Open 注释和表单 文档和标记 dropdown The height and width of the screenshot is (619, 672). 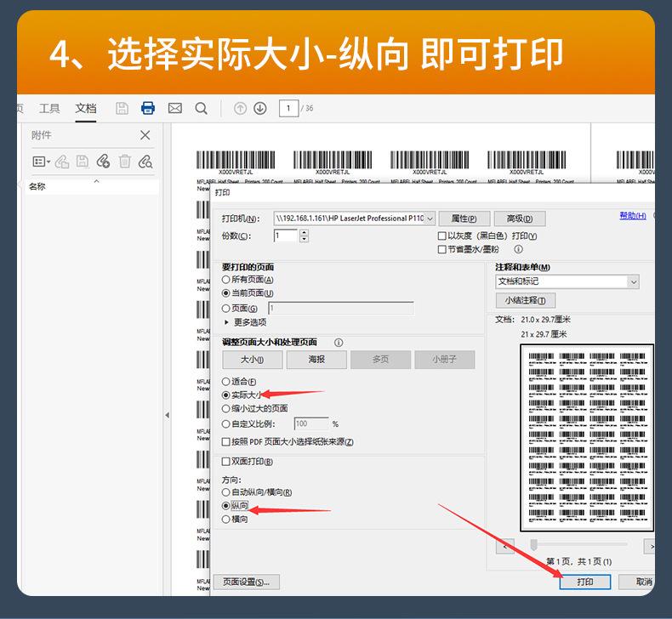click(567, 281)
